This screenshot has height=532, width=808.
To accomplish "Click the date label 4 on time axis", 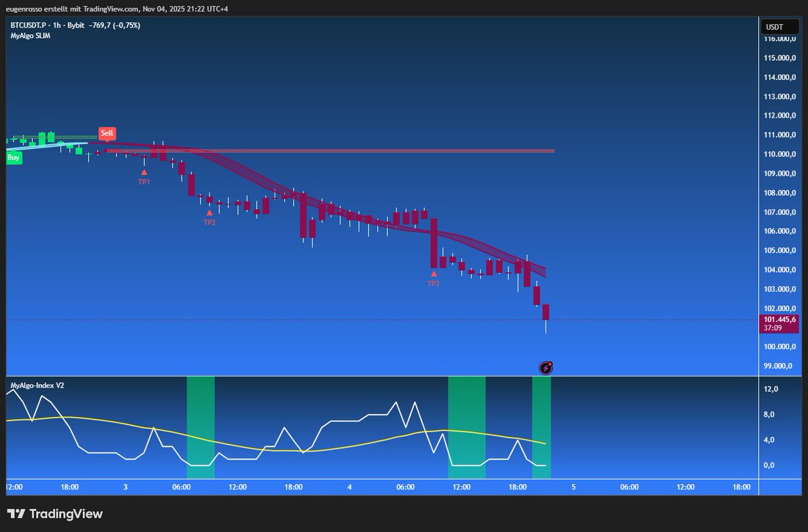I will click(349, 487).
